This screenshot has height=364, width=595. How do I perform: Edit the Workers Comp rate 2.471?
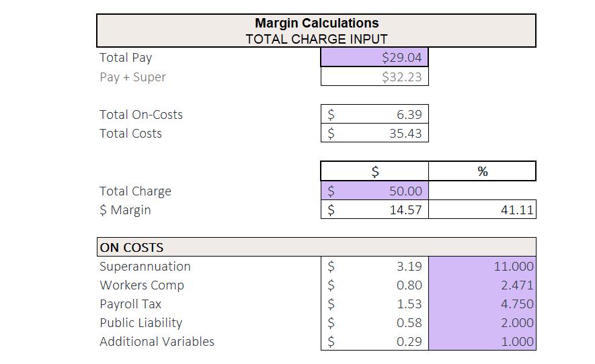pos(481,285)
